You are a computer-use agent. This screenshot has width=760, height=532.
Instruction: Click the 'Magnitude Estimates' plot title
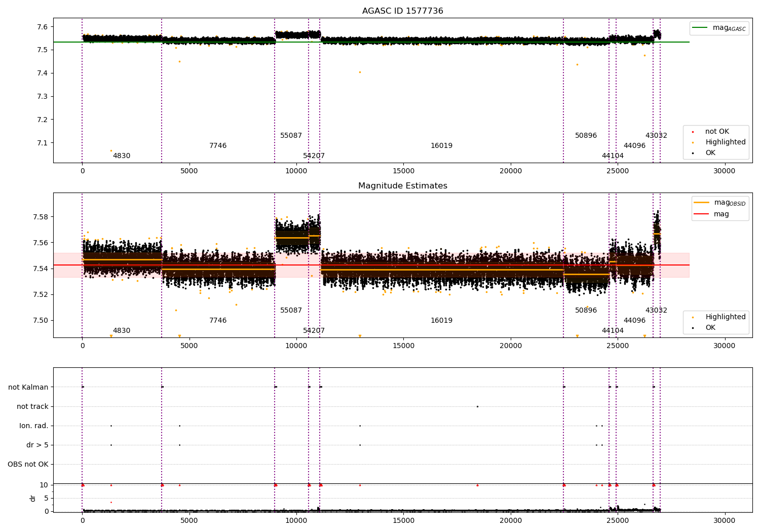click(403, 186)
